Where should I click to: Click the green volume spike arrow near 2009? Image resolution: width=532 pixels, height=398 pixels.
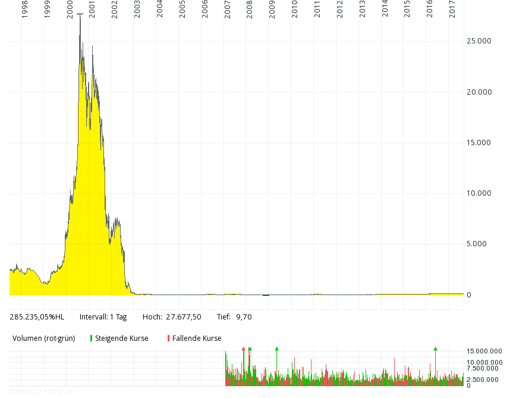click(x=277, y=349)
